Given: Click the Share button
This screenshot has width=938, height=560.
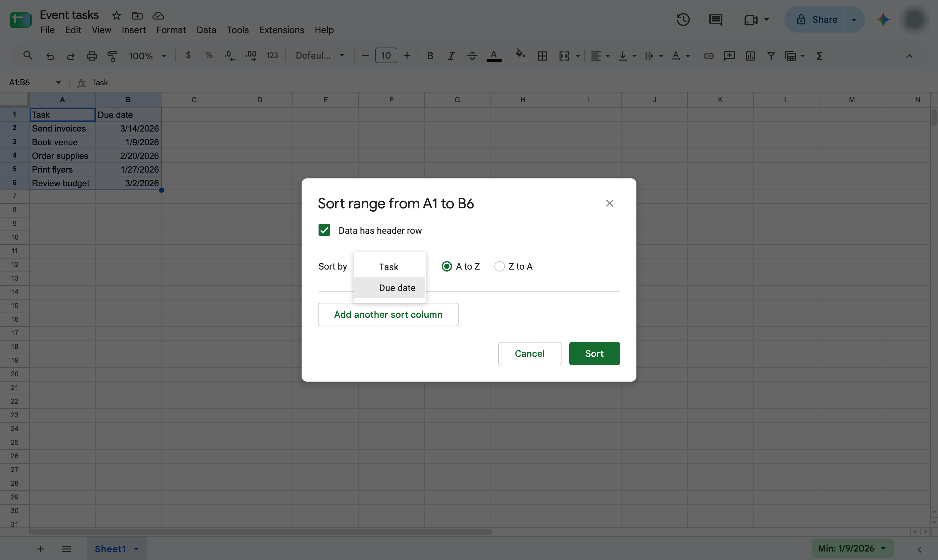Looking at the screenshot, I should pos(814,20).
